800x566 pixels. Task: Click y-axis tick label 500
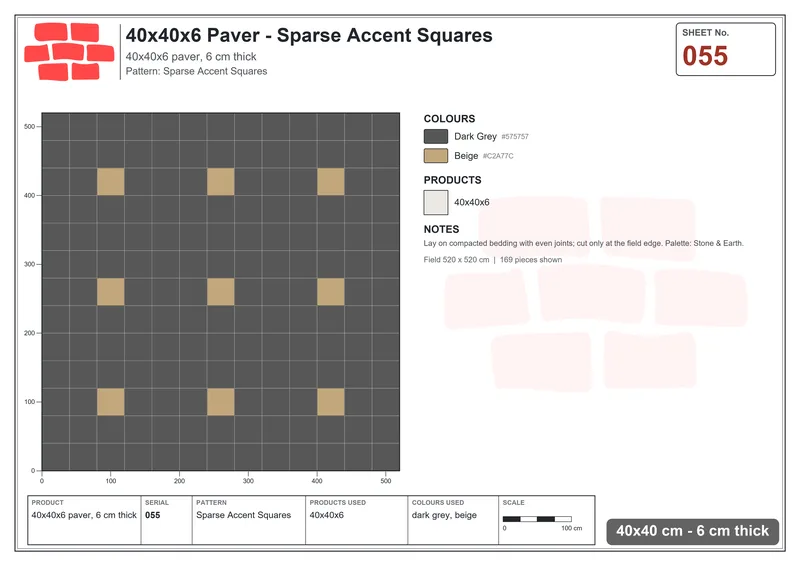29,127
